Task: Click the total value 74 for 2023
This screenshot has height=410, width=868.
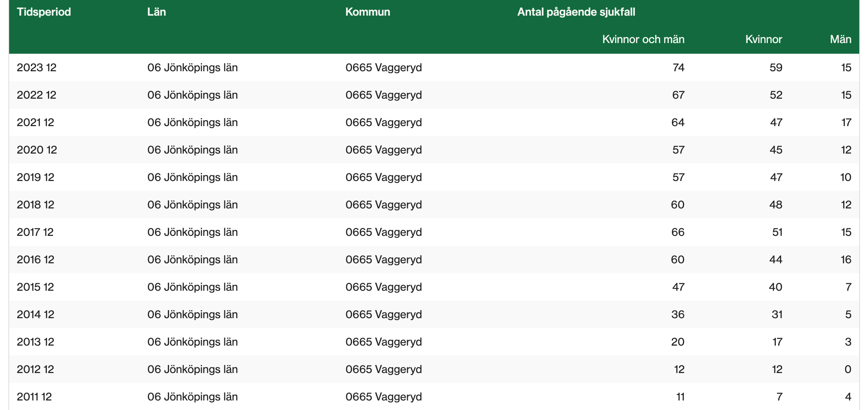Action: click(x=678, y=67)
